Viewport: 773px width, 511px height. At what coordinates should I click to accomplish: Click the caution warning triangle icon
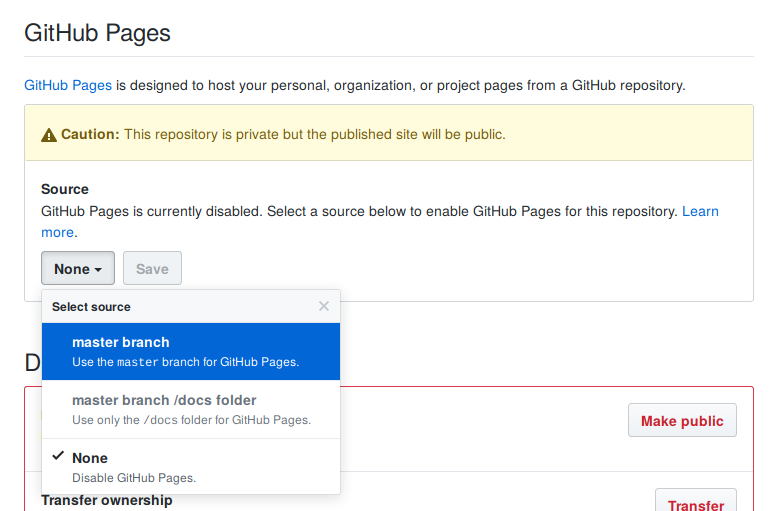click(x=49, y=135)
